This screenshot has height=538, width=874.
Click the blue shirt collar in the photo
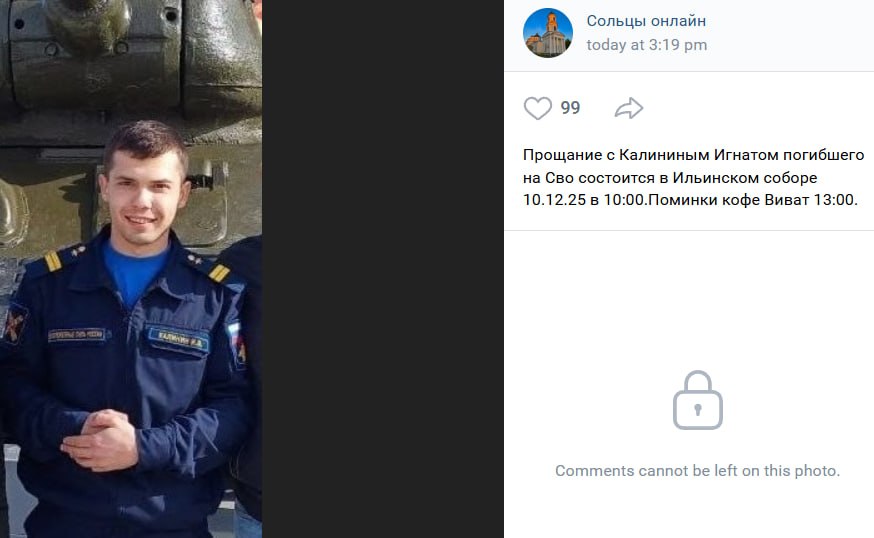(x=135, y=268)
